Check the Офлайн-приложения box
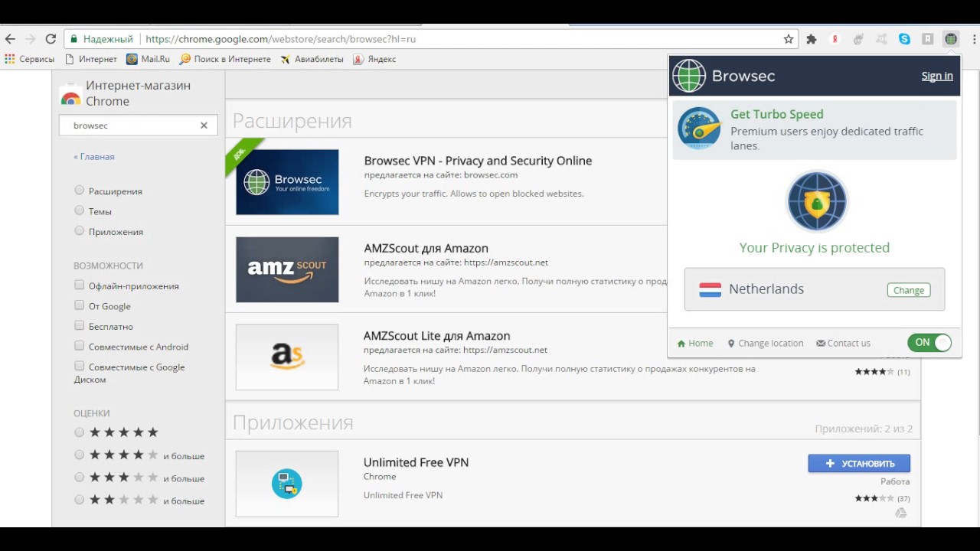Screen dimensions: 980x551 point(79,285)
